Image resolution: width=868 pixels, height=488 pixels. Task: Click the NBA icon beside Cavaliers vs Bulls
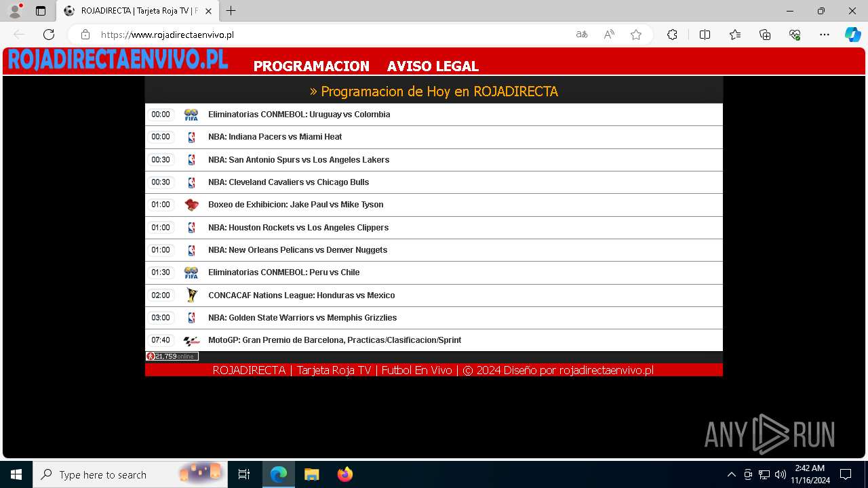(x=191, y=182)
